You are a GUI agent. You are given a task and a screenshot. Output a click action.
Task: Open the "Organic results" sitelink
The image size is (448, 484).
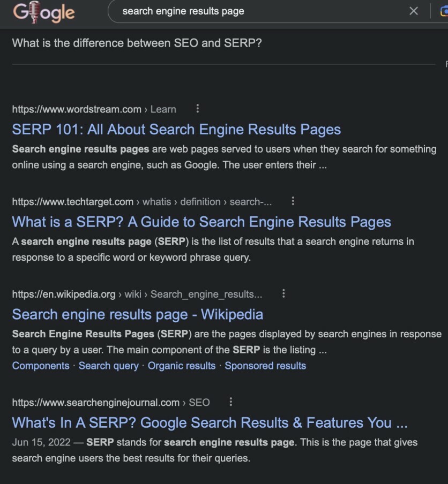point(182,366)
